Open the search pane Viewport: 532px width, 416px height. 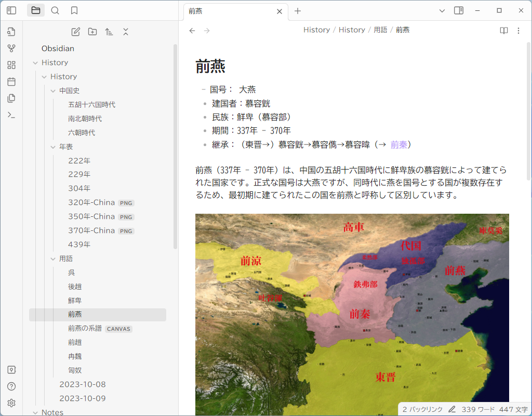click(55, 10)
